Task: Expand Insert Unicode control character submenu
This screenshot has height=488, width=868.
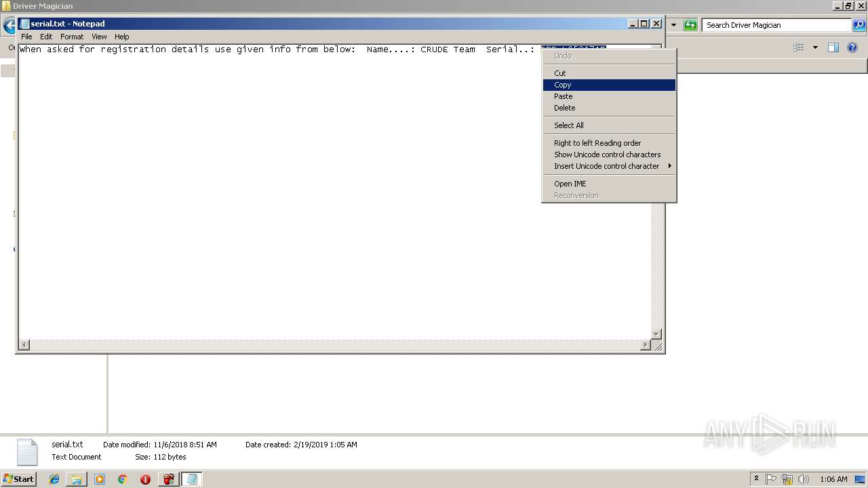Action: (x=609, y=166)
